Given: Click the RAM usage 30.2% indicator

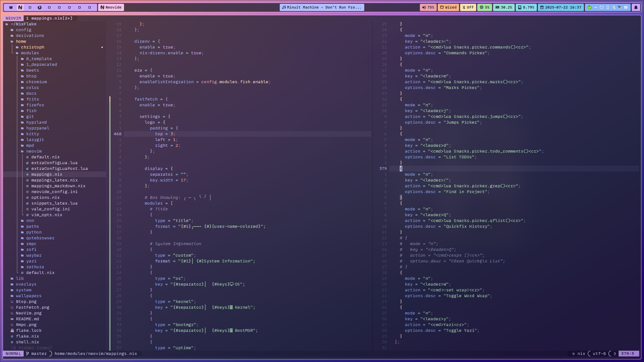Looking at the screenshot, I should tap(504, 7).
